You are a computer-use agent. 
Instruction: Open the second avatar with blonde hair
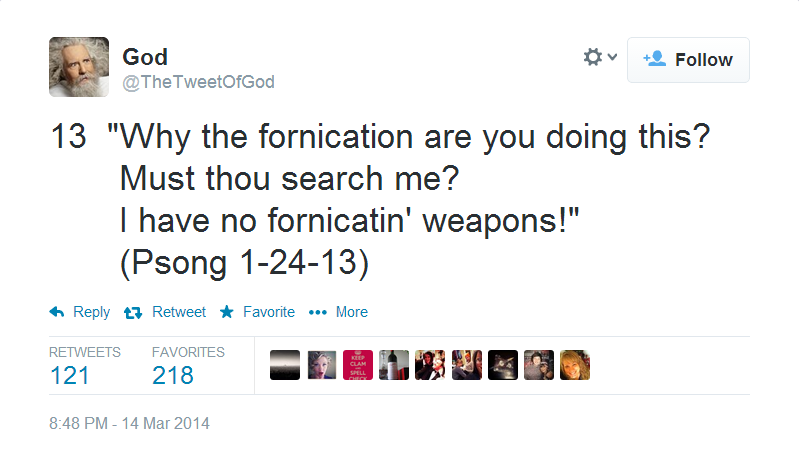pyautogui.click(x=322, y=365)
